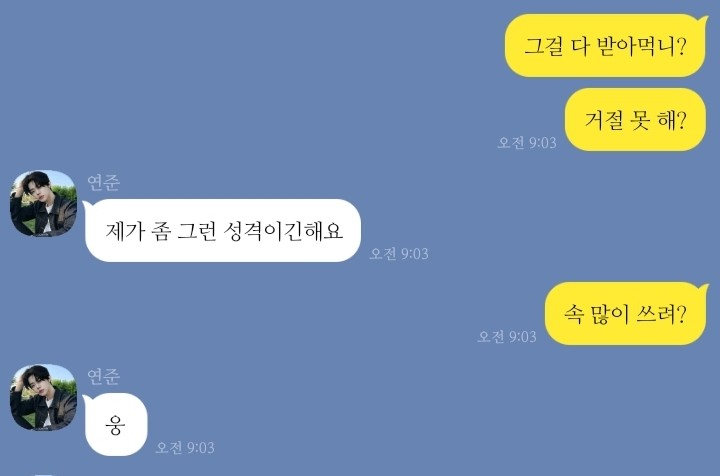Select the "속 많이 쓰려?" yellow bubble

(626, 314)
